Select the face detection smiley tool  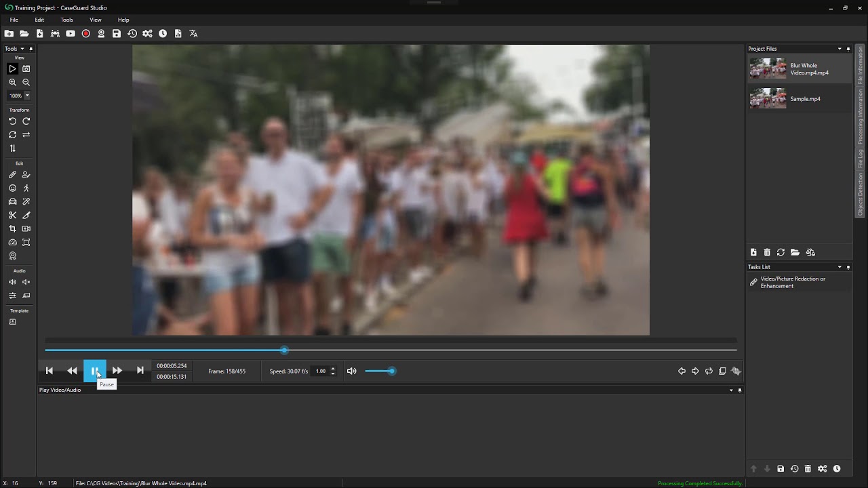pos(12,188)
